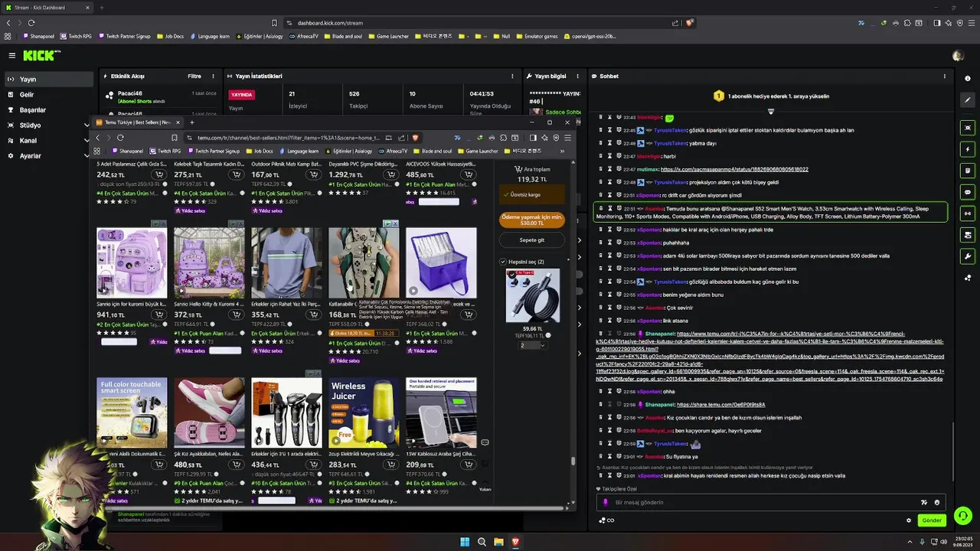Open the Kick hamburger menu
The width and height of the screenshot is (980, 551).
tap(11, 55)
